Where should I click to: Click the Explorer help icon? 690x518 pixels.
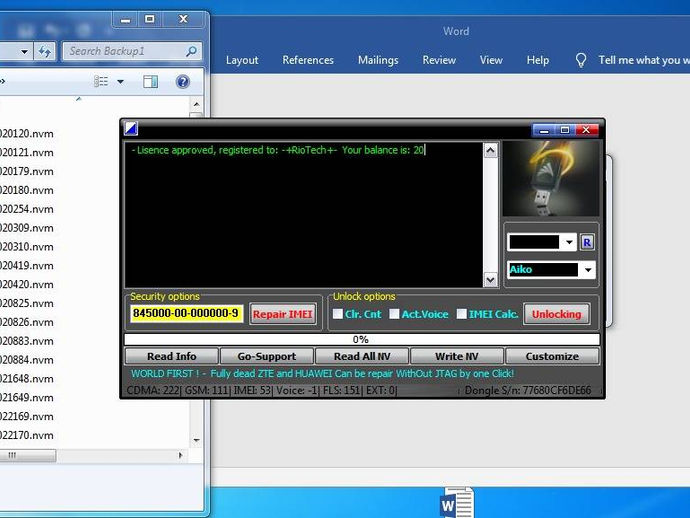click(183, 81)
